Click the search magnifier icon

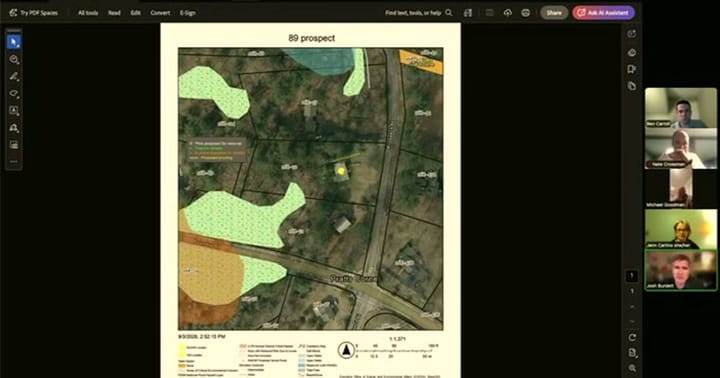click(449, 13)
